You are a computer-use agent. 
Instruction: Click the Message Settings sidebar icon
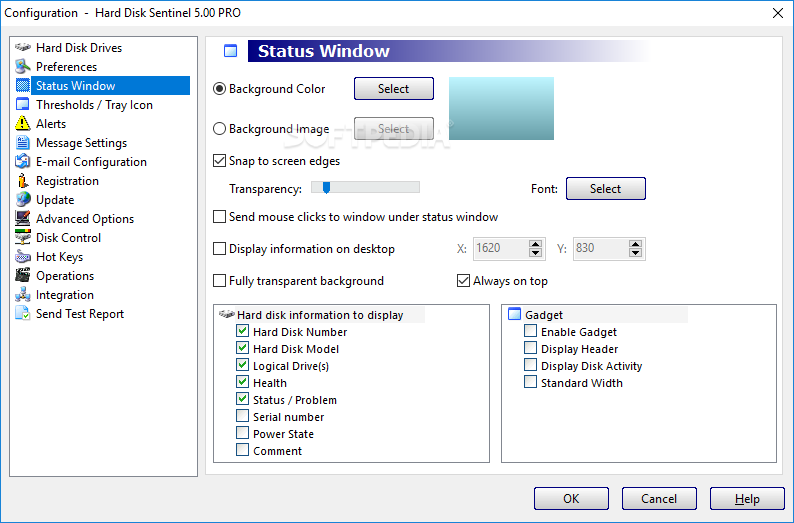22,142
